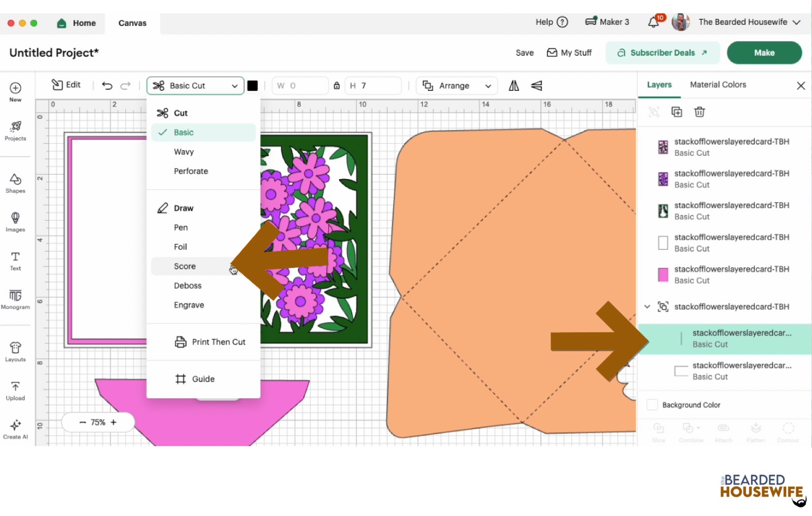The image size is (812, 516).
Task: Select the Text tool
Action: [15, 261]
